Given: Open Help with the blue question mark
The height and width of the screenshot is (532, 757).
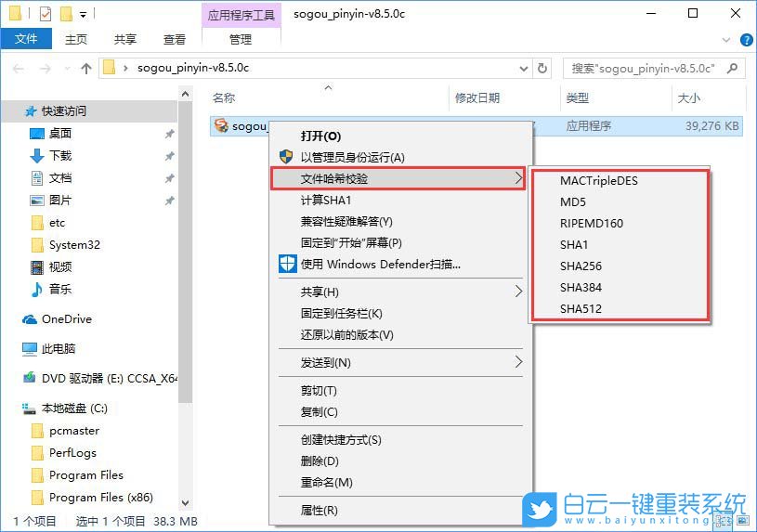Looking at the screenshot, I should [746, 39].
